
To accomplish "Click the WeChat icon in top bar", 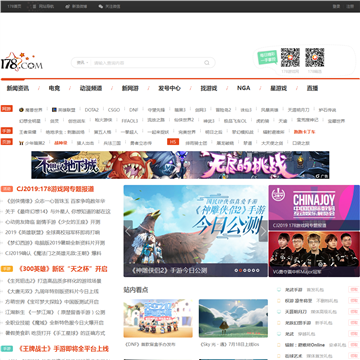I will 101,6.
